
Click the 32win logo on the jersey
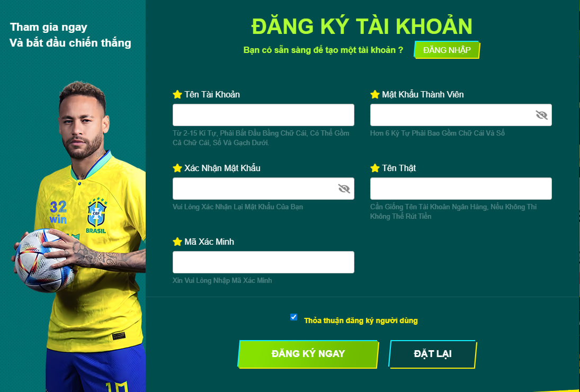pos(58,212)
